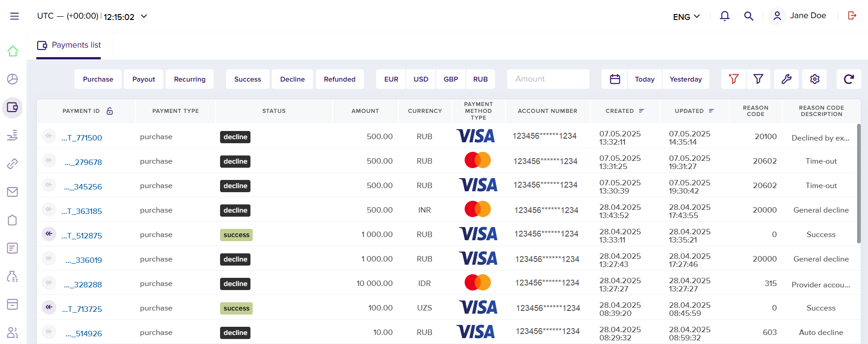868x344 pixels.
Task: Open the users sidebar icon
Action: (13, 333)
